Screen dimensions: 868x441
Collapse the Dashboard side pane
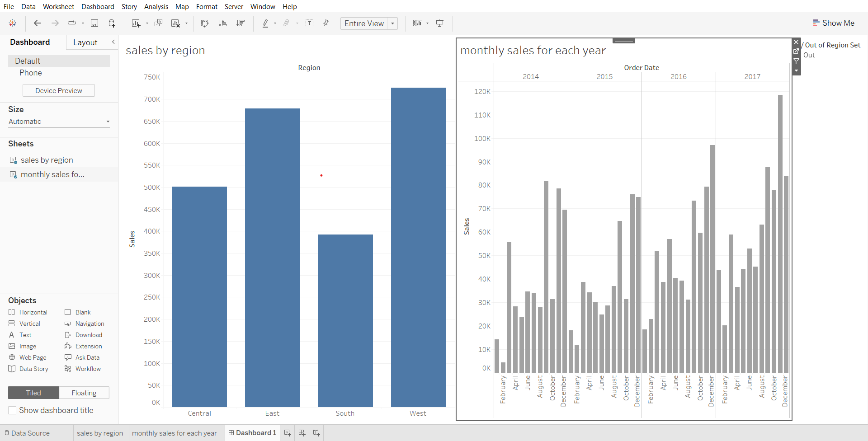113,42
